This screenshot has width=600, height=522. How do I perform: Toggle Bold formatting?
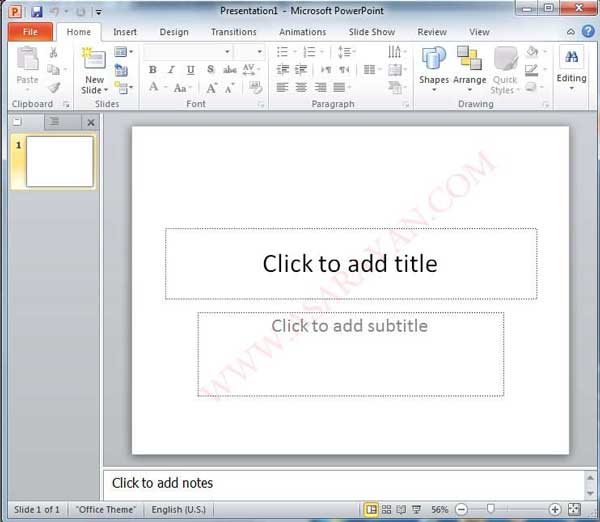pyautogui.click(x=153, y=70)
